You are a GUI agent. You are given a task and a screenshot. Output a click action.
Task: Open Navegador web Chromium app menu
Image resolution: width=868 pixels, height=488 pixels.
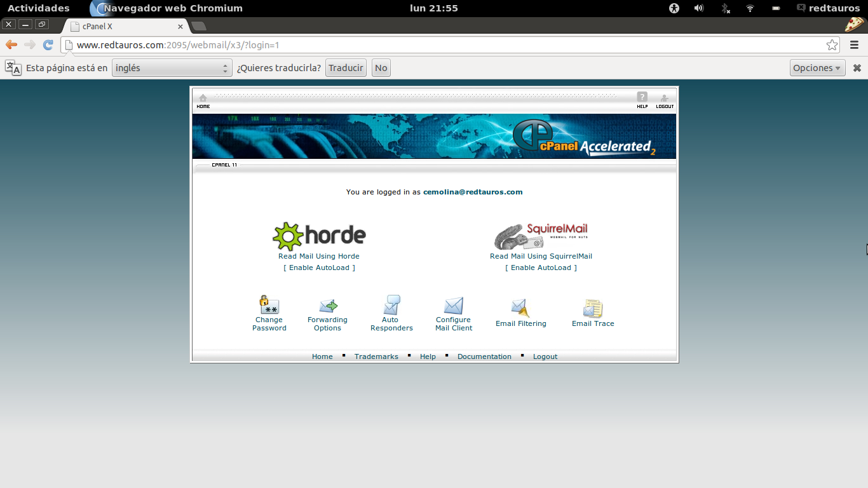coord(166,8)
